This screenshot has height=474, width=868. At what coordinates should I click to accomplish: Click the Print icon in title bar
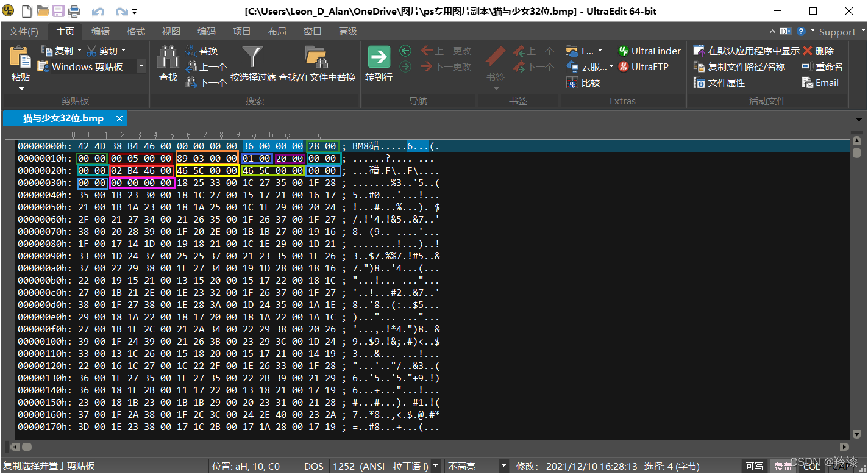point(74,10)
